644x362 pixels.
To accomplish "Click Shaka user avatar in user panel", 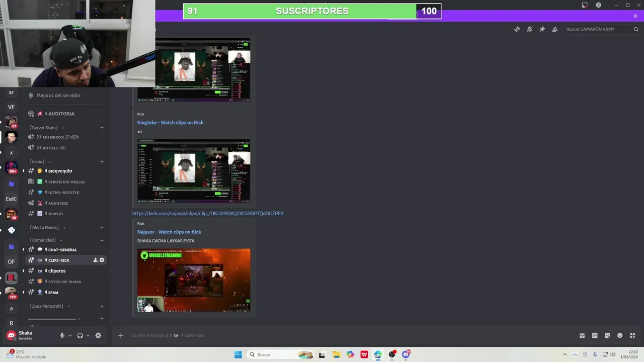I will (11, 335).
